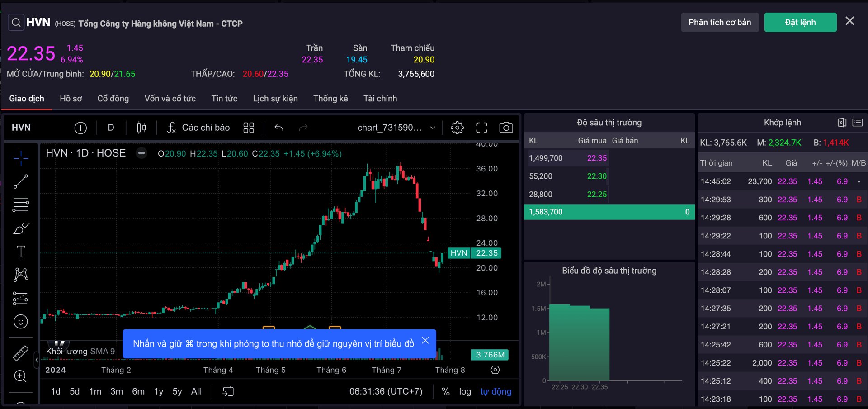This screenshot has height=409, width=868.
Task: Switch to the Tin tức tab
Action: [x=224, y=99]
